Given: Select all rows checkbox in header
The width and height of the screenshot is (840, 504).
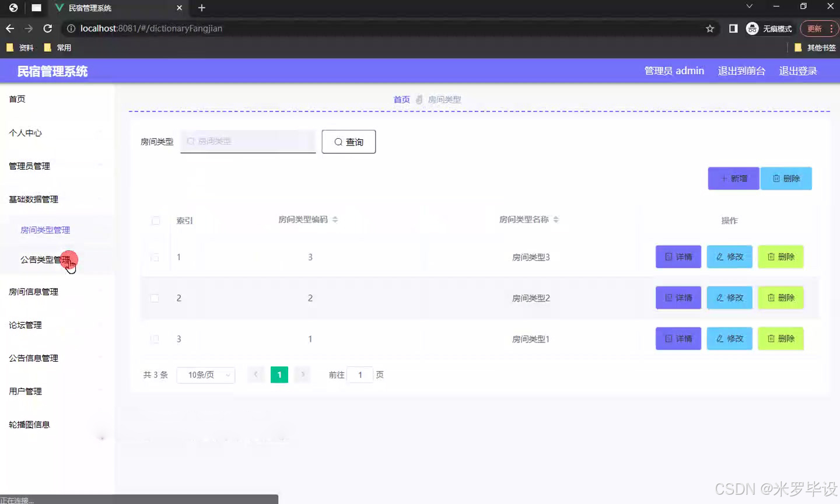Looking at the screenshot, I should pyautogui.click(x=156, y=220).
